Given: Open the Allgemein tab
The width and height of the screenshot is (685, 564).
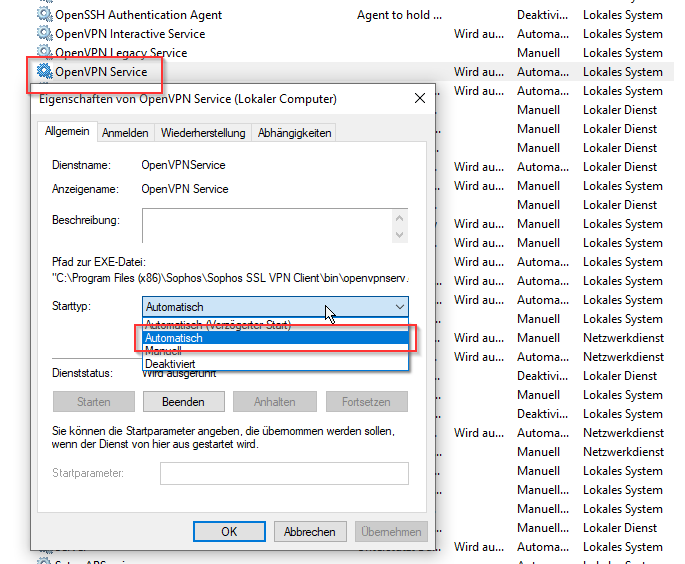Looking at the screenshot, I should 67,131.
